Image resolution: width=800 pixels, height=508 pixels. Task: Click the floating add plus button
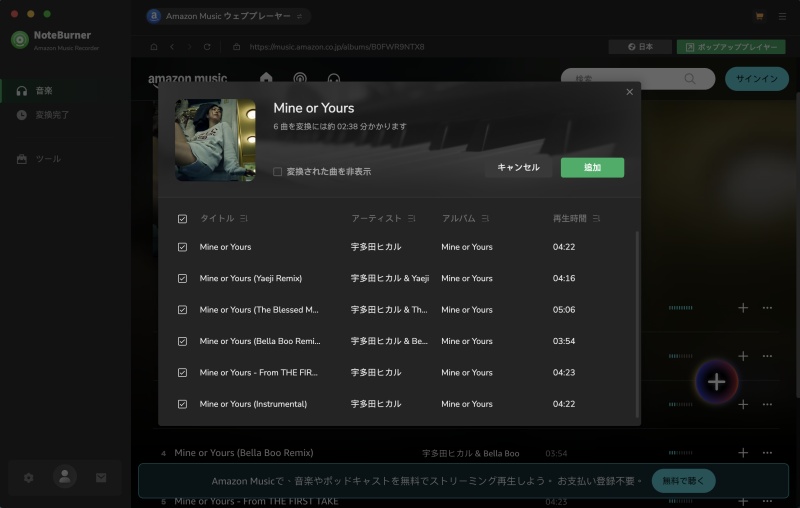click(x=716, y=382)
